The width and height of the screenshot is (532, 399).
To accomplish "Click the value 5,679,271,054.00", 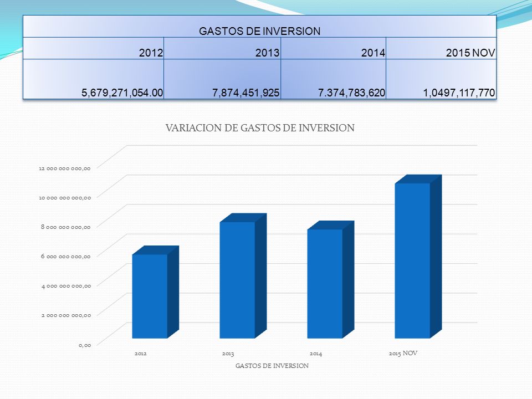I will tap(122, 93).
